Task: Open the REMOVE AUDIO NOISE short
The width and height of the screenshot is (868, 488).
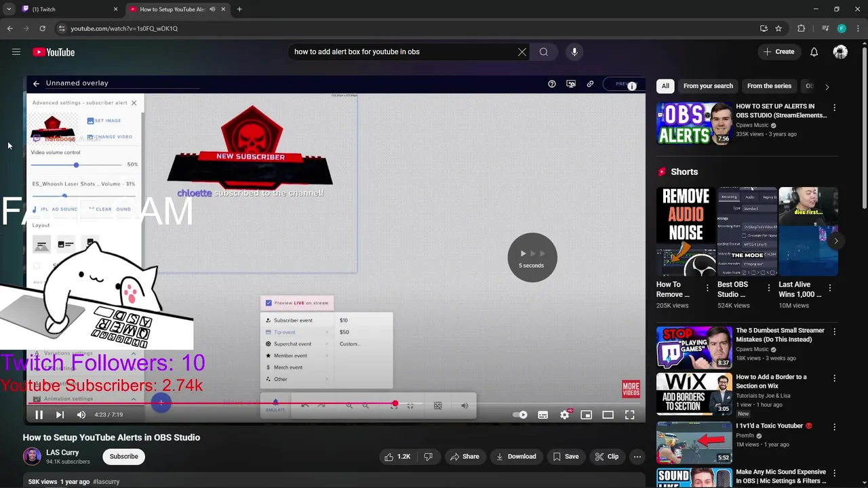Action: point(686,232)
